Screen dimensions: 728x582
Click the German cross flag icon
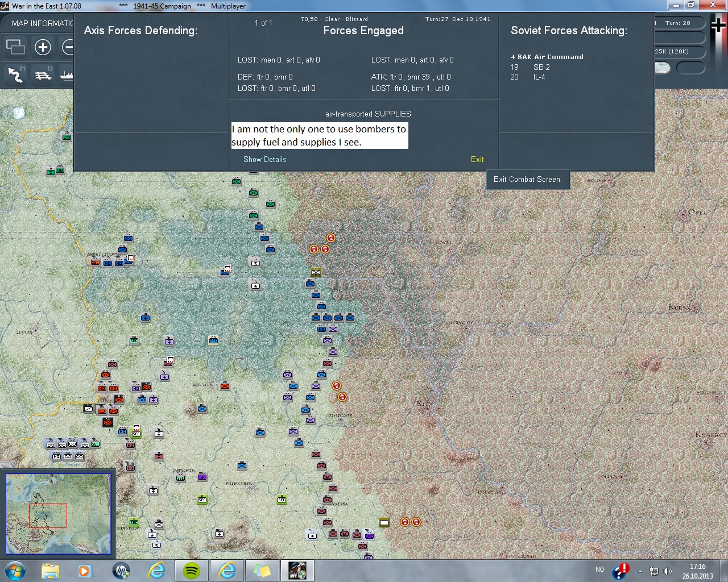(718, 26)
